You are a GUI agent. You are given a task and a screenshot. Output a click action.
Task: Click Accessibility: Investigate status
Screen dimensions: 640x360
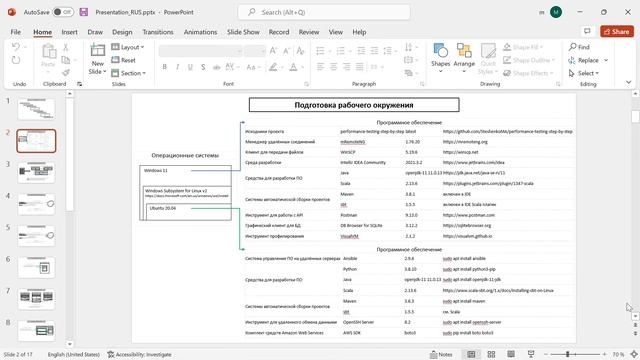click(x=139, y=354)
